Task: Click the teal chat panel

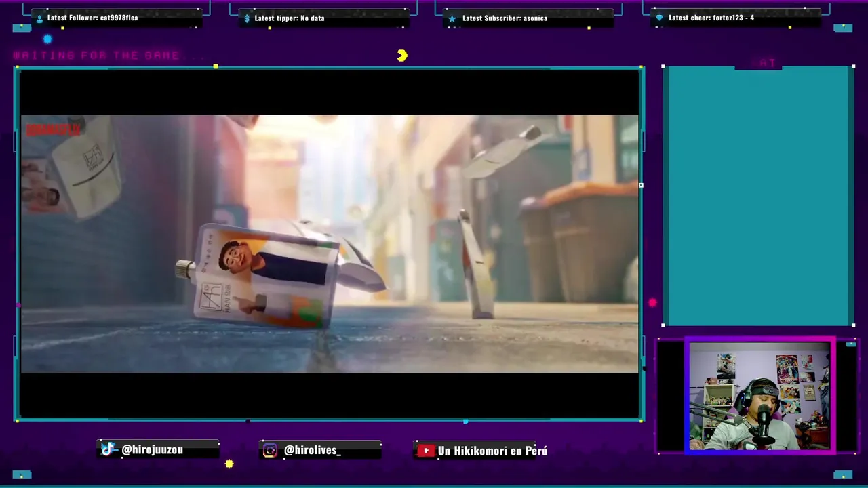Action: [758, 196]
